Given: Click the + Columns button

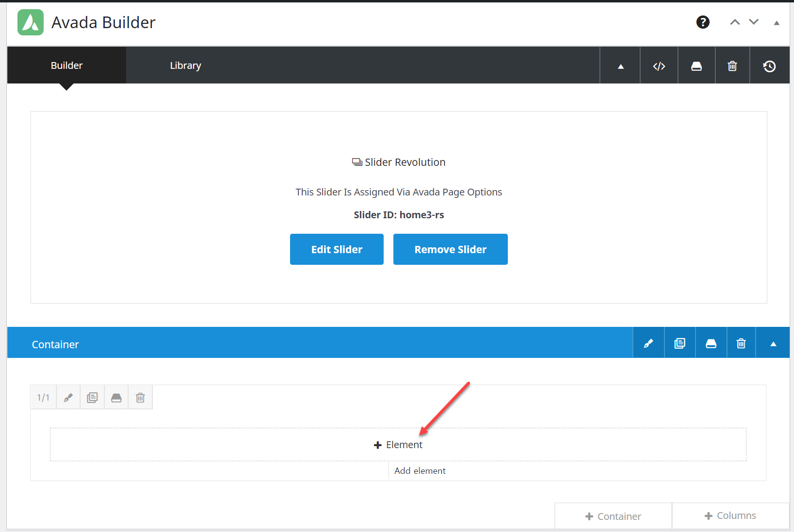Looking at the screenshot, I should 730,516.
